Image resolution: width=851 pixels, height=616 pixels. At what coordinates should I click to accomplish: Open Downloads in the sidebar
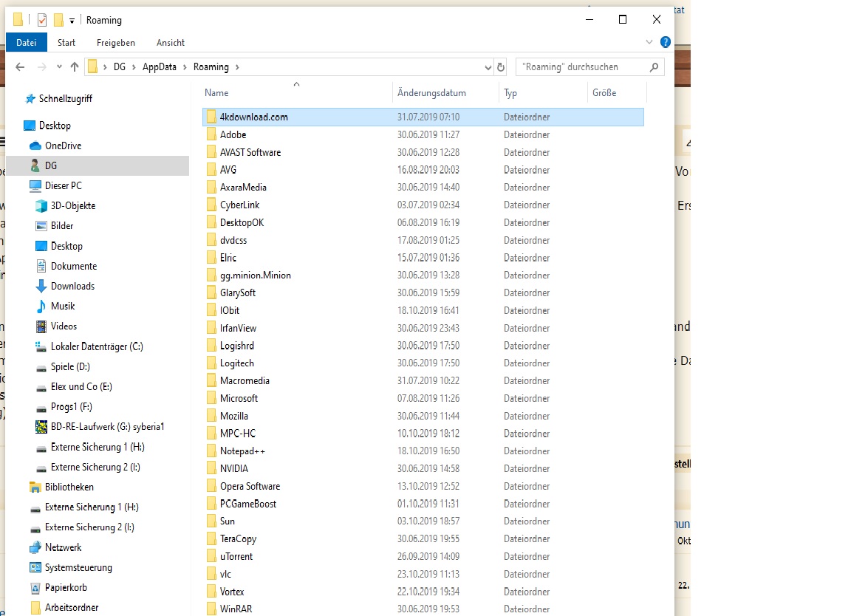click(x=72, y=286)
